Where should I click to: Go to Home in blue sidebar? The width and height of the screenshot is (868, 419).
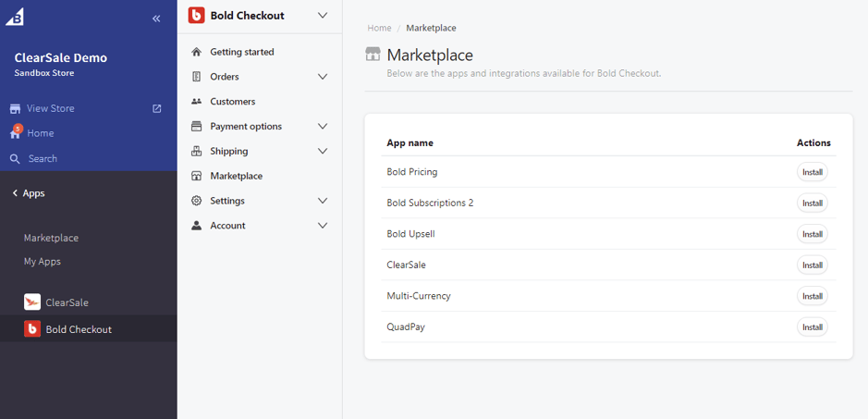(x=41, y=133)
